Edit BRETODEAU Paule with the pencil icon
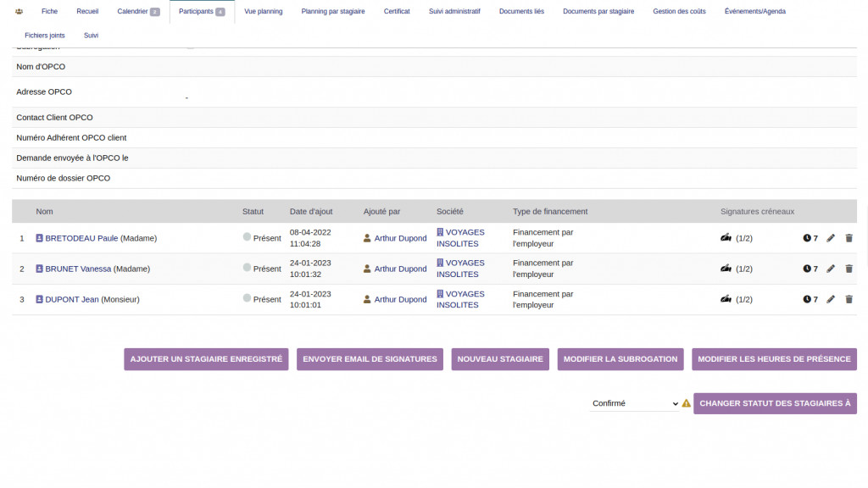Image resolution: width=868 pixels, height=488 pixels. [831, 238]
